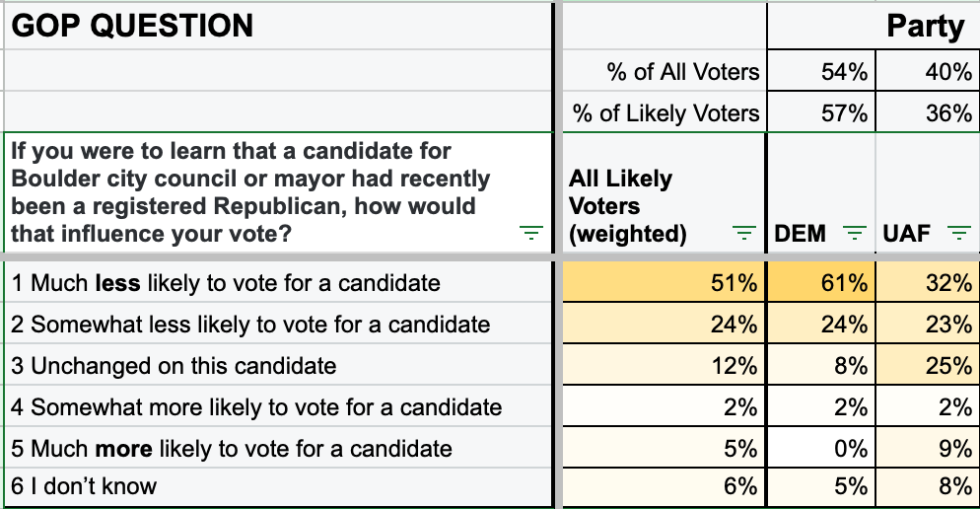Screen dimensions: 980x509
Task: Select the 'Much more likely' row label
Action: [278, 448]
